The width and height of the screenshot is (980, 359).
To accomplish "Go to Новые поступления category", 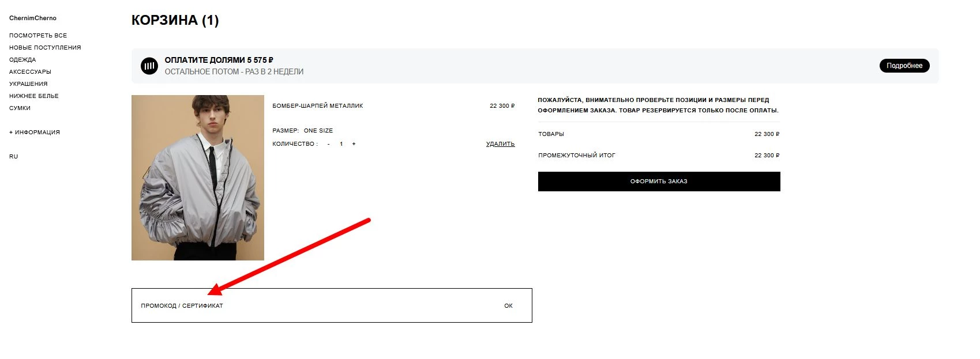I will (x=45, y=48).
